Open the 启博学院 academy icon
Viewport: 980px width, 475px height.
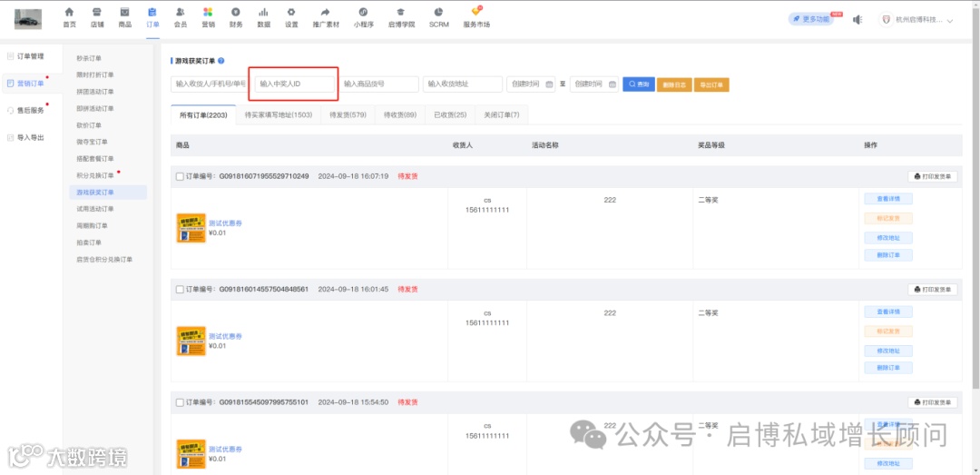coord(401,12)
